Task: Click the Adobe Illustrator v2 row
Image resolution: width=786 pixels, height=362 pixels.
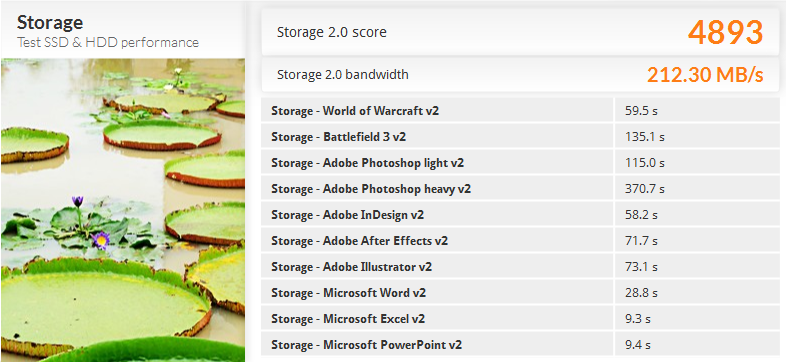Action: (520, 267)
